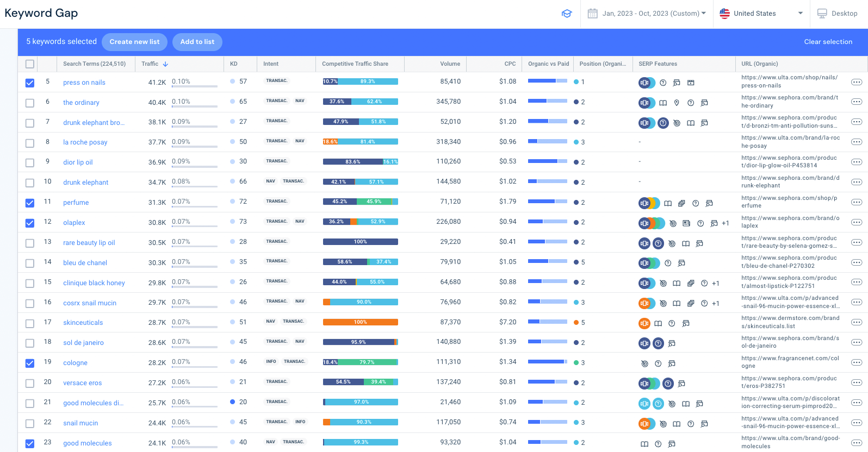Click Search Terms column header

pyautogui.click(x=94, y=64)
